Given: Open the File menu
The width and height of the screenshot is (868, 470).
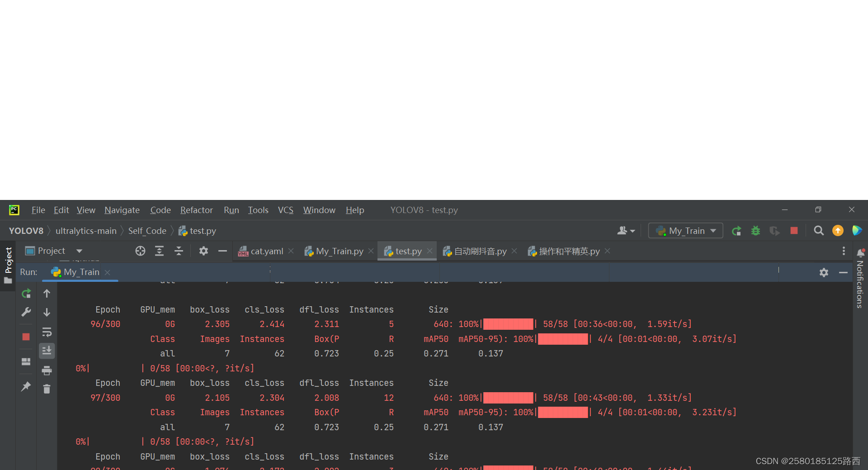Looking at the screenshot, I should pyautogui.click(x=38, y=210).
